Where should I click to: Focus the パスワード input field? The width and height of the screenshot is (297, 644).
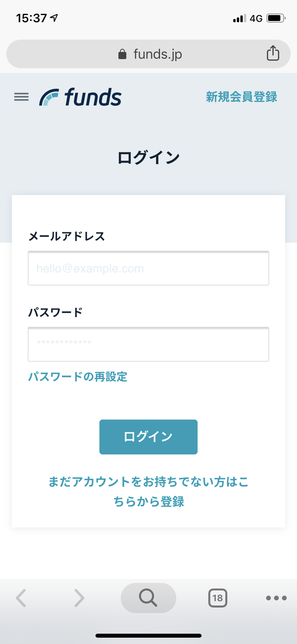148,344
